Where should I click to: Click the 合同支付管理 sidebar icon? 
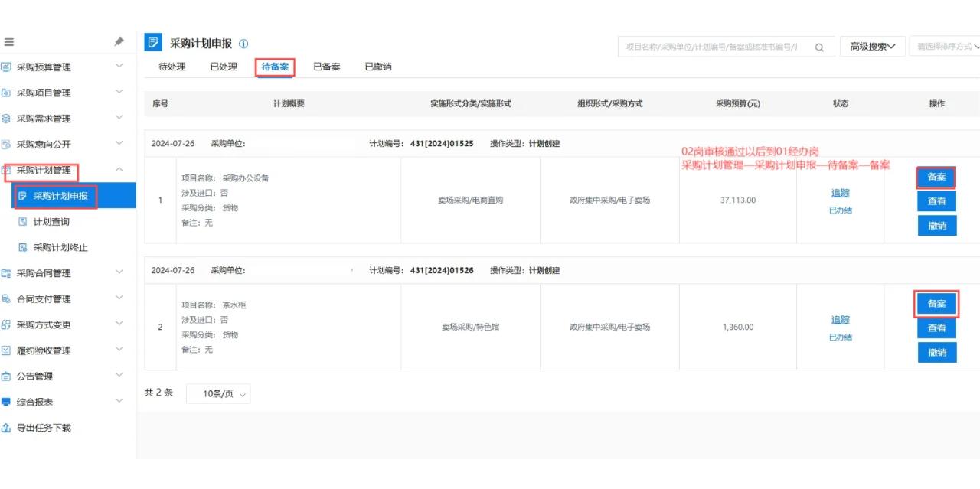pyautogui.click(x=6, y=298)
